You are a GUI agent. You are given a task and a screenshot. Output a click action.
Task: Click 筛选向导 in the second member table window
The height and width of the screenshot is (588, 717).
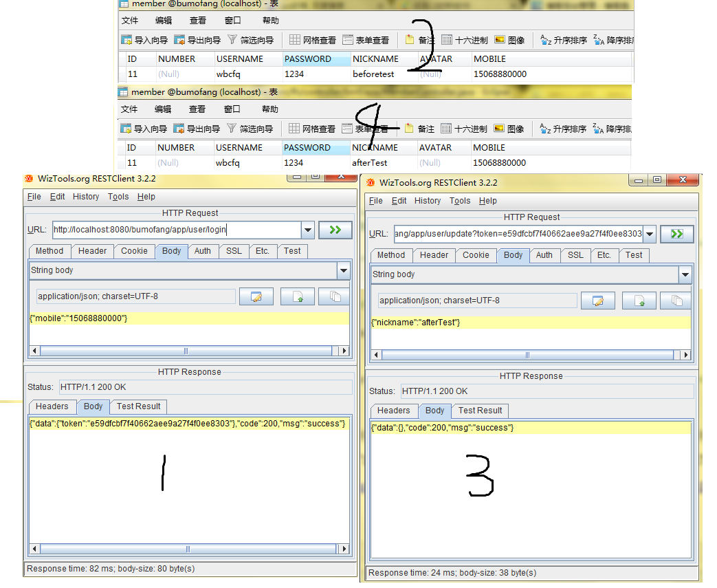coord(250,129)
